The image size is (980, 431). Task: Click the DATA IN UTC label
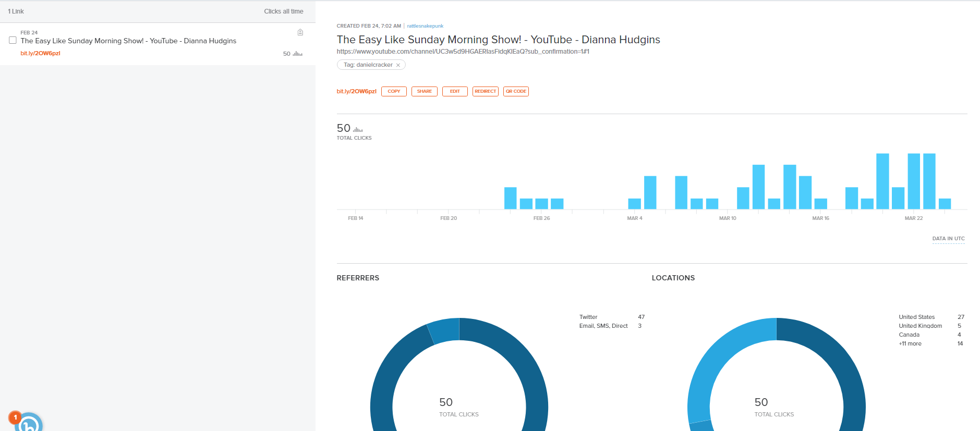click(x=948, y=239)
